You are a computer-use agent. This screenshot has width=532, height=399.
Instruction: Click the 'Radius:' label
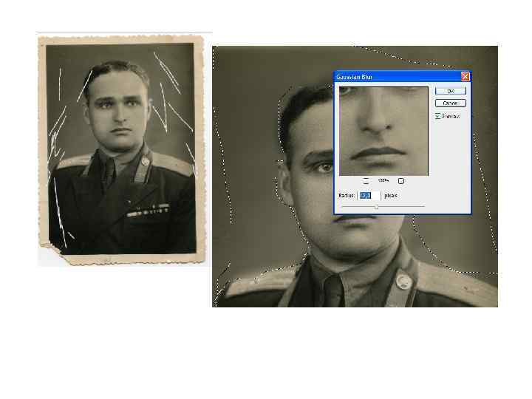(347, 196)
